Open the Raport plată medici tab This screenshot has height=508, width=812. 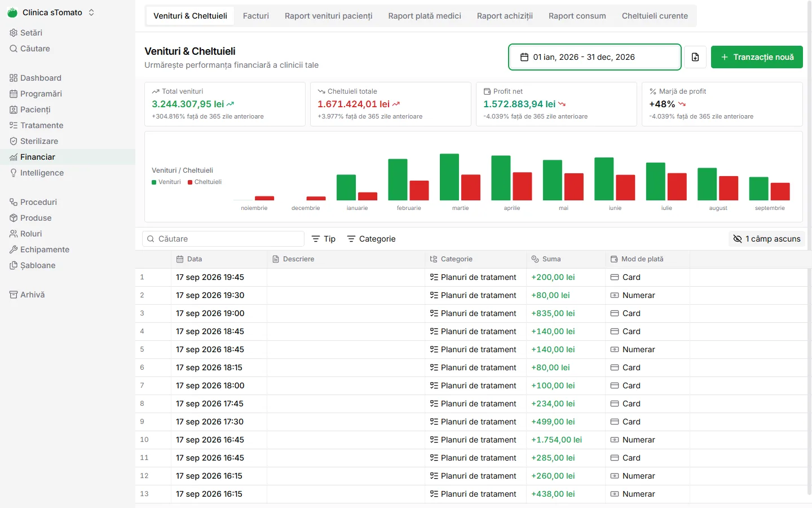[425, 16]
